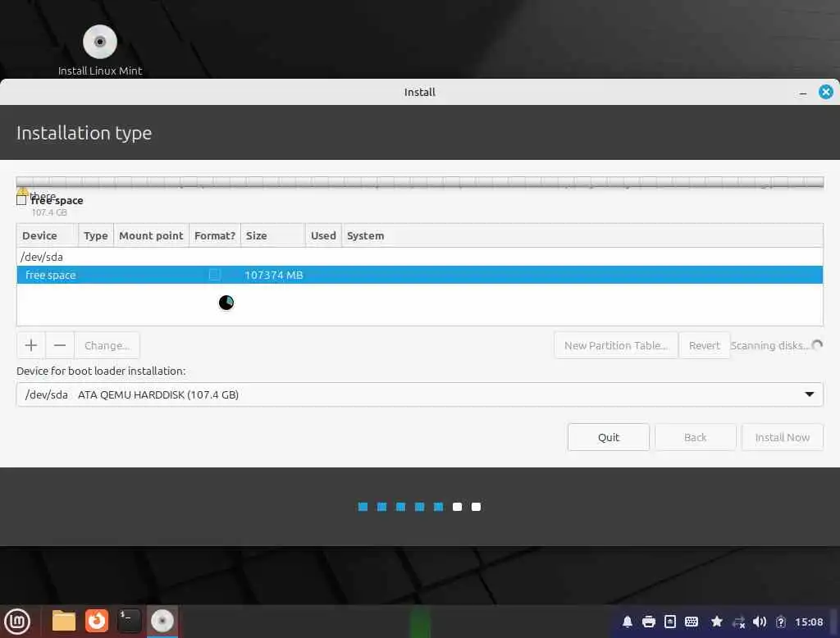The height and width of the screenshot is (638, 840).
Task: Minimize the Install window
Action: [x=802, y=93]
